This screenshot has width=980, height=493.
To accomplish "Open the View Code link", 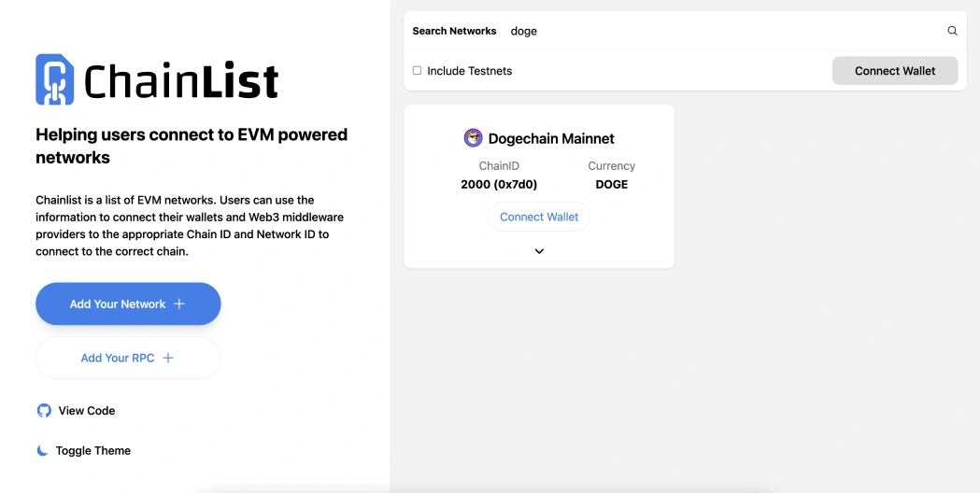I will click(x=87, y=411).
